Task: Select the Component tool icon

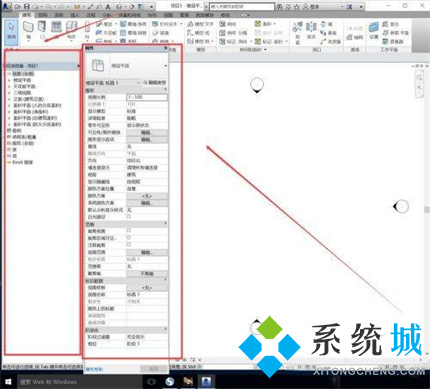Action: click(71, 30)
